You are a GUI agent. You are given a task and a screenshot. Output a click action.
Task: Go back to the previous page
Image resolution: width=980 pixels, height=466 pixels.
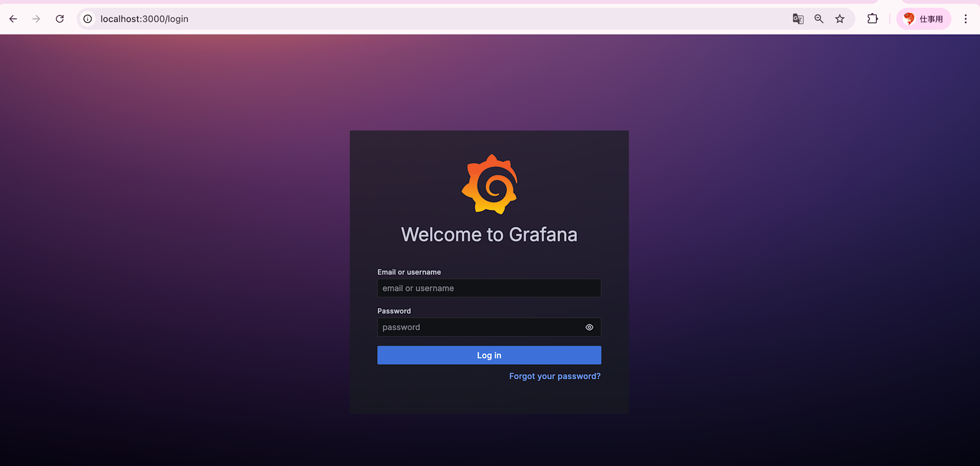(13, 19)
